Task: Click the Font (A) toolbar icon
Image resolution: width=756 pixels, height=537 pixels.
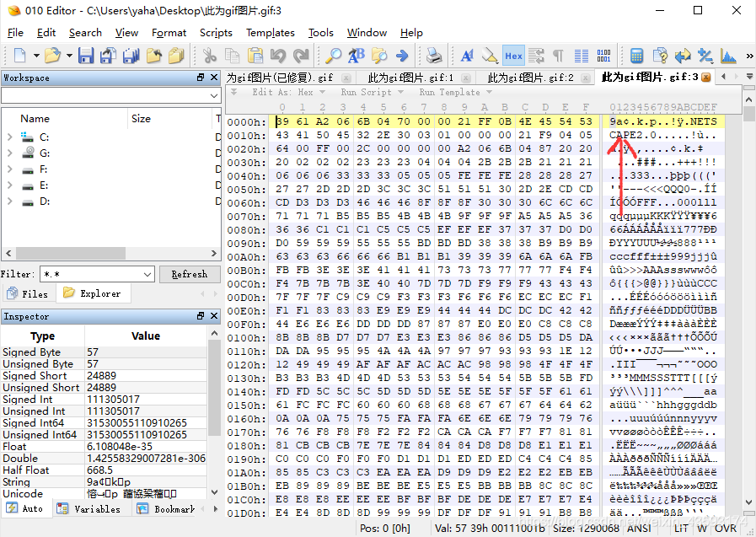Action: pos(467,56)
